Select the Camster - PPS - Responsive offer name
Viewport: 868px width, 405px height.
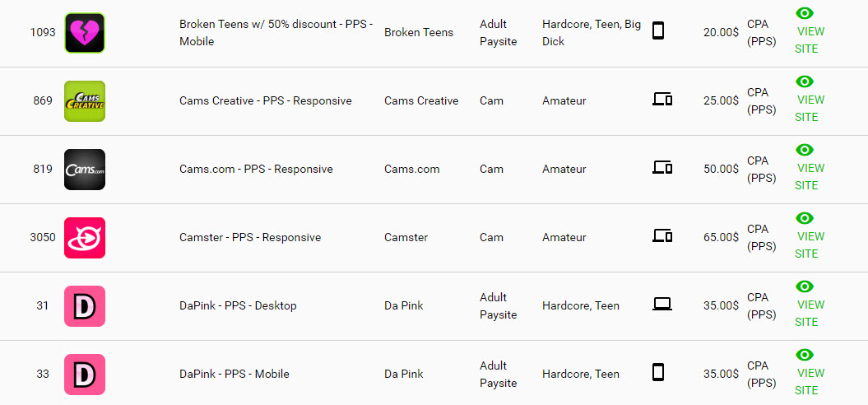point(250,237)
